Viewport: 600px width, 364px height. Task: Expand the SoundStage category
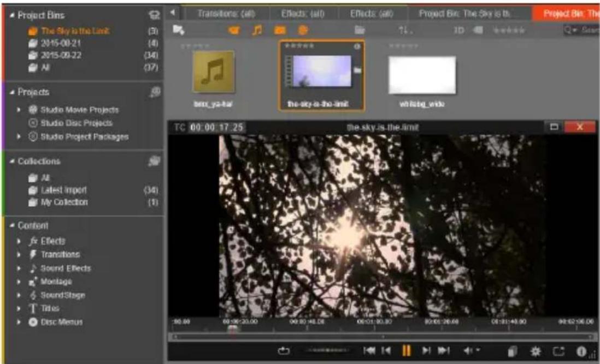19,295
